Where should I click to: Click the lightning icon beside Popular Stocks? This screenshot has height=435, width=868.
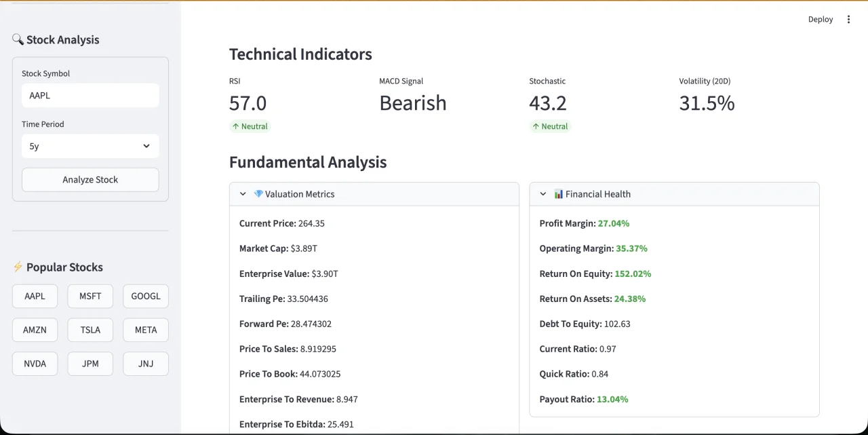[18, 267]
